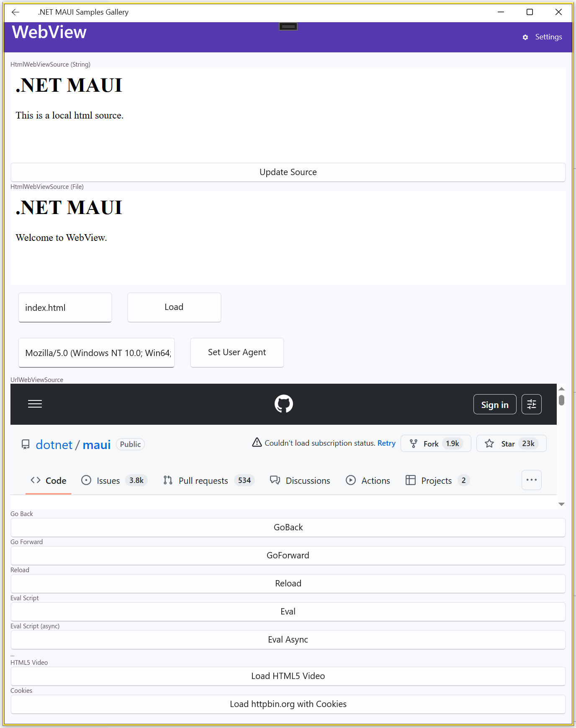Click the Sign in button

[494, 405]
